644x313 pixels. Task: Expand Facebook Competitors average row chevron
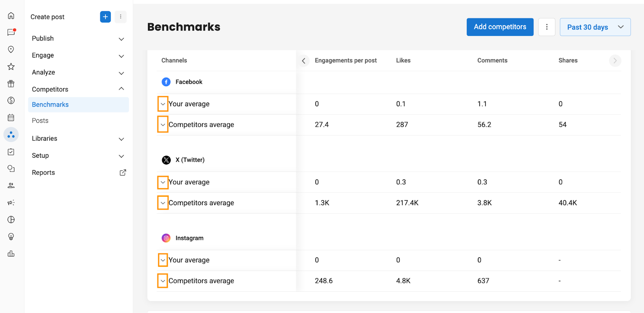(x=163, y=125)
